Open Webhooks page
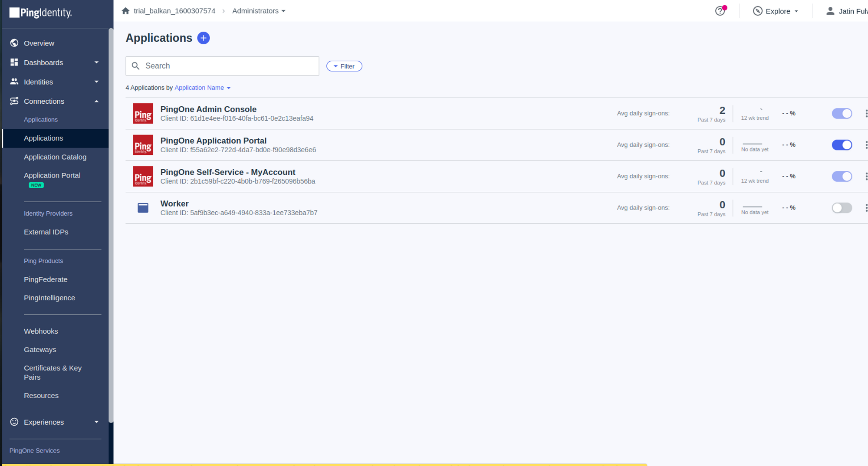The width and height of the screenshot is (868, 466). click(x=41, y=331)
